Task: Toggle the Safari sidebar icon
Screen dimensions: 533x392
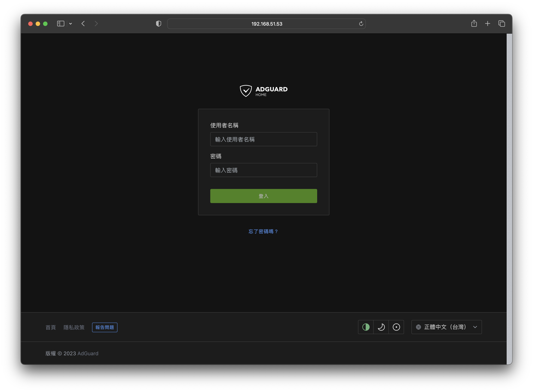Action: click(61, 24)
